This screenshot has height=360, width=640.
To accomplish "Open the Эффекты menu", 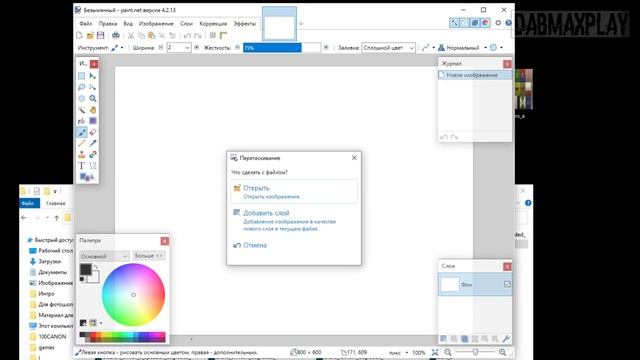I will point(244,24).
